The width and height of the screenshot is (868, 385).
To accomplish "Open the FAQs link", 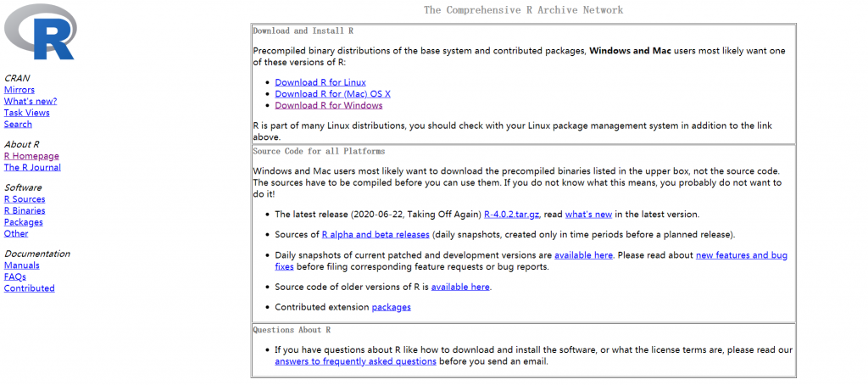I will click(15, 277).
